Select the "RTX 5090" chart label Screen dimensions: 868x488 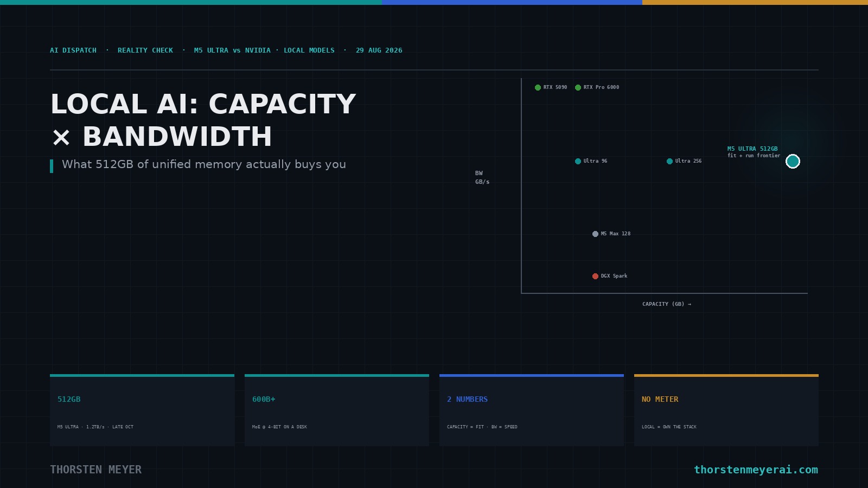click(x=555, y=87)
